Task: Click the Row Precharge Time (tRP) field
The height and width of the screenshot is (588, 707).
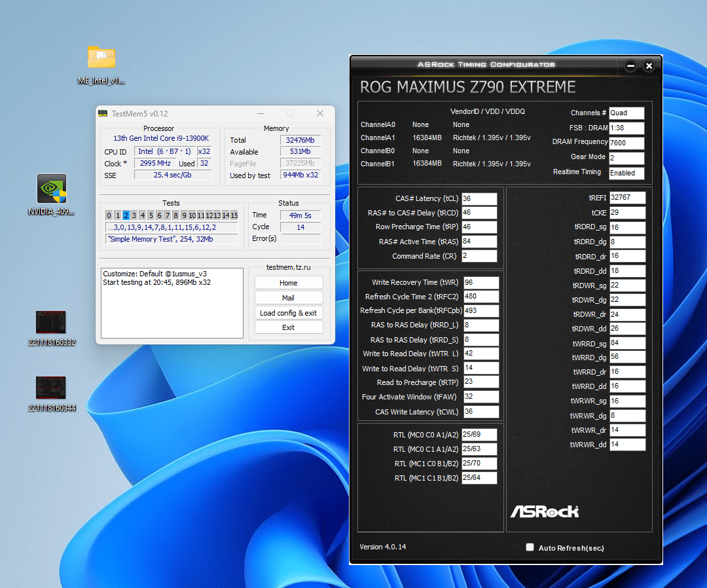Action: [x=480, y=227]
